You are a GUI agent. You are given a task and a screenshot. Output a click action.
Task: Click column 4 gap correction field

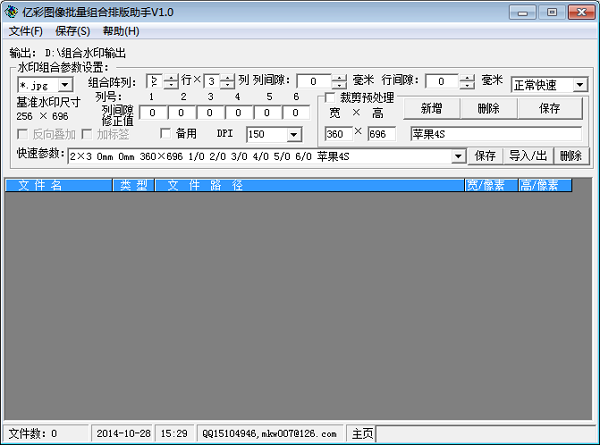[x=238, y=113]
